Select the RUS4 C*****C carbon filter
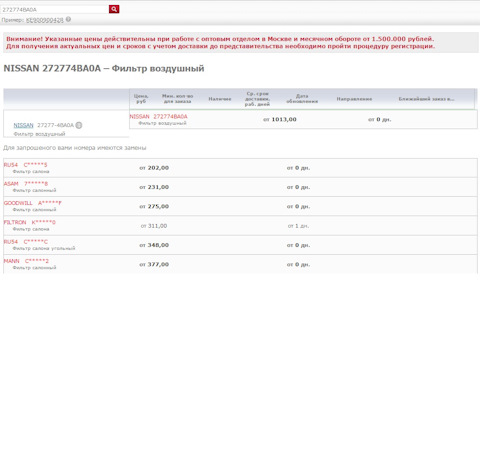 (x=240, y=245)
